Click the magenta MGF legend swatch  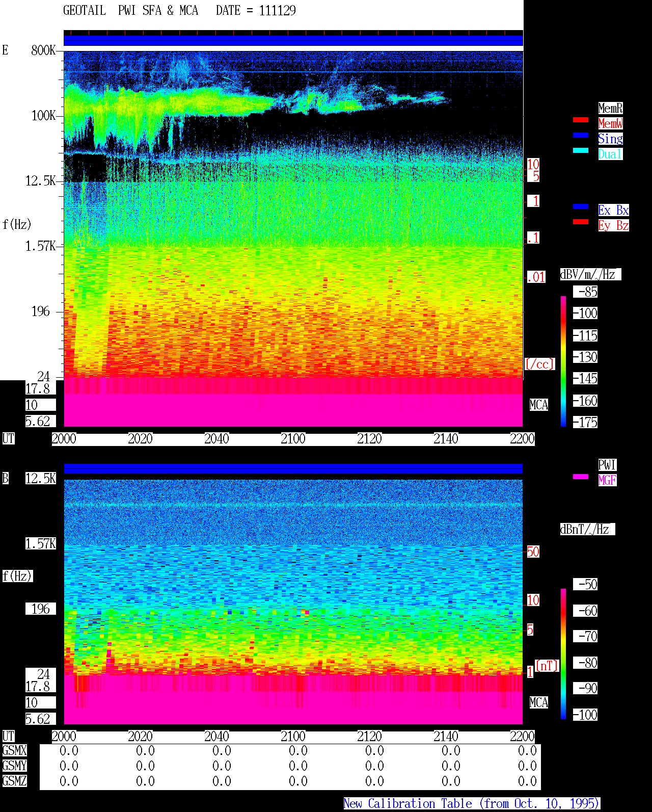point(580,477)
